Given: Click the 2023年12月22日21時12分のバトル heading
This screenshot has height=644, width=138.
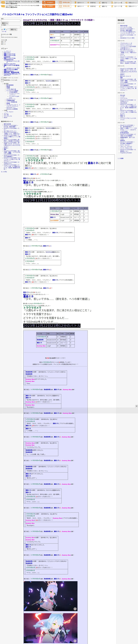Looking at the screenshot, I should [x=52, y=326].
